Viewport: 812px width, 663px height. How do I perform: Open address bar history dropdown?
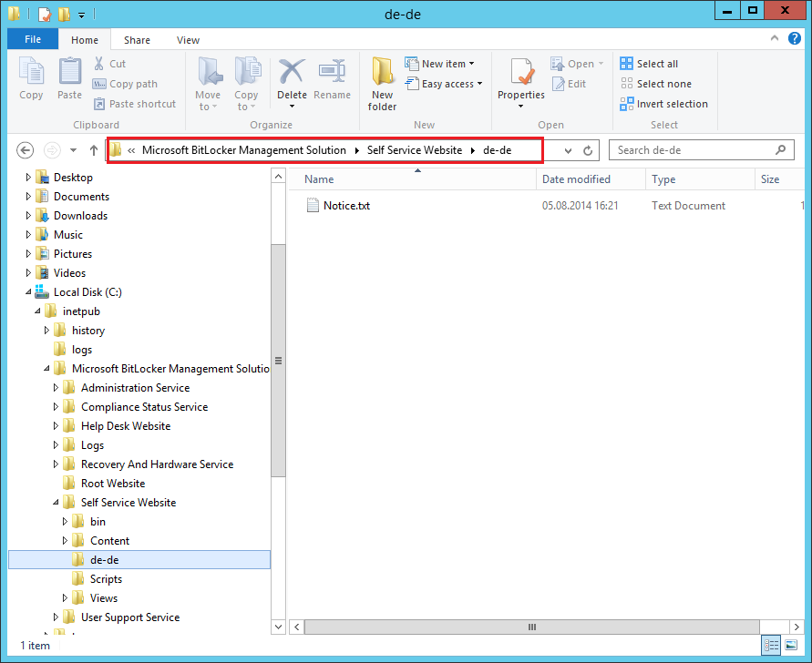click(568, 150)
